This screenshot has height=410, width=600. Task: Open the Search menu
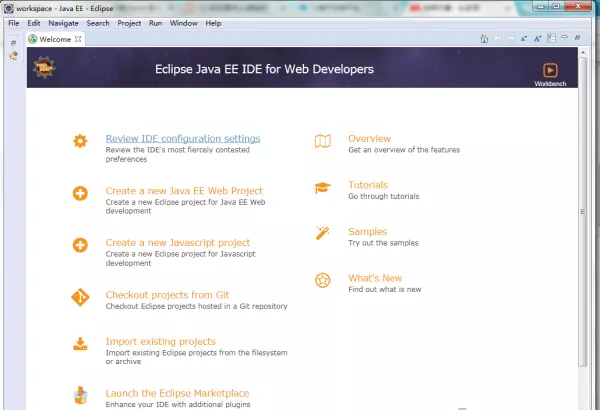pyautogui.click(x=98, y=23)
